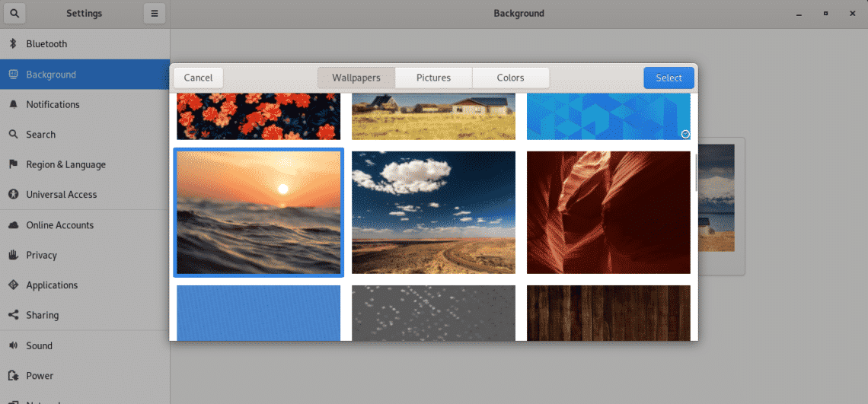The height and width of the screenshot is (404, 868).
Task: Click the Privacy hand icon
Action: (13, 255)
